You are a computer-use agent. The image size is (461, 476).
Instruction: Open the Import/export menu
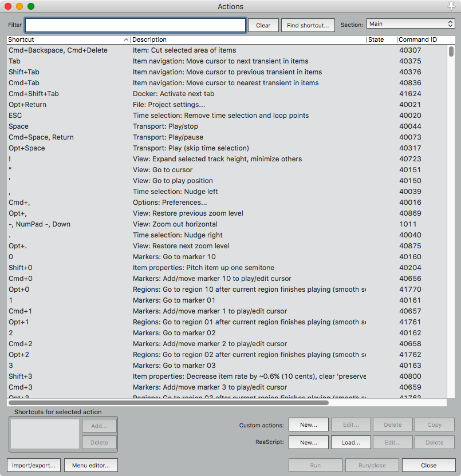click(x=33, y=465)
